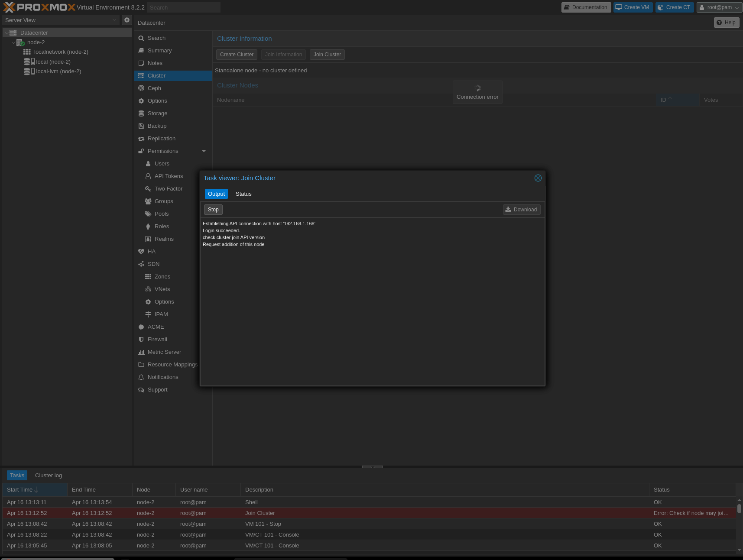Click inside the top Search field
The image size is (743, 560).
[183, 7]
